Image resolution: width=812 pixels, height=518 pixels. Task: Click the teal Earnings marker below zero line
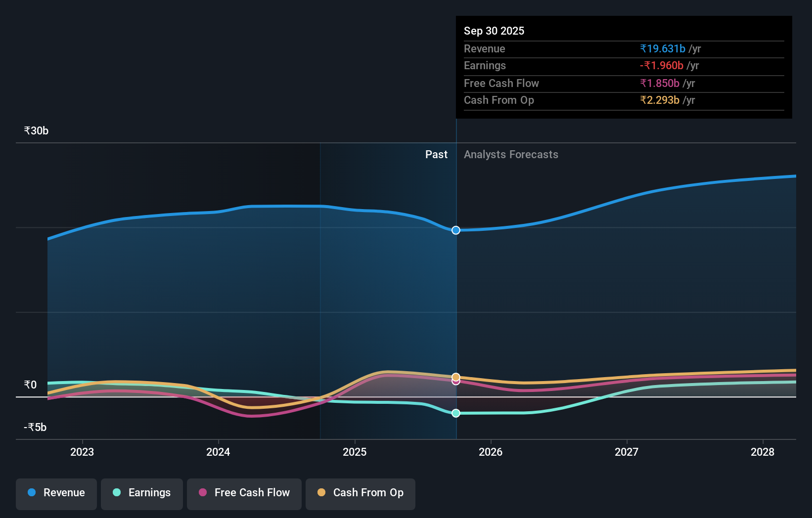click(455, 413)
